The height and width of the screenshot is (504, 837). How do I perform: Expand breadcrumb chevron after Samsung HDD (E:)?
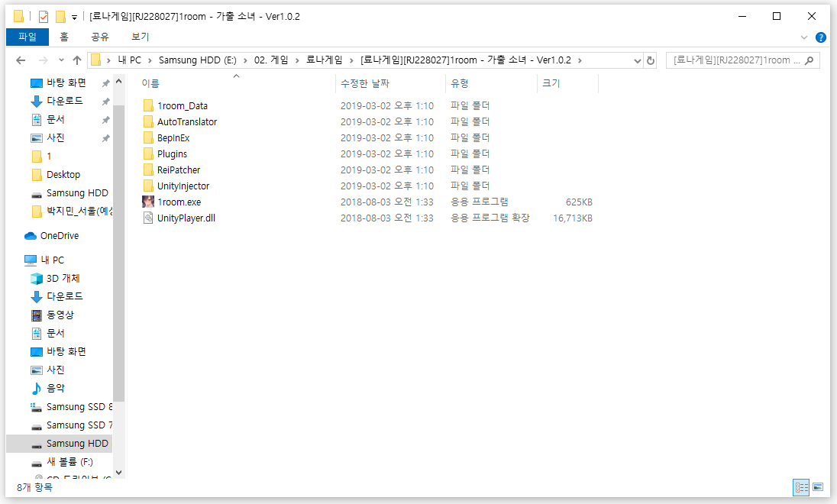(x=245, y=60)
